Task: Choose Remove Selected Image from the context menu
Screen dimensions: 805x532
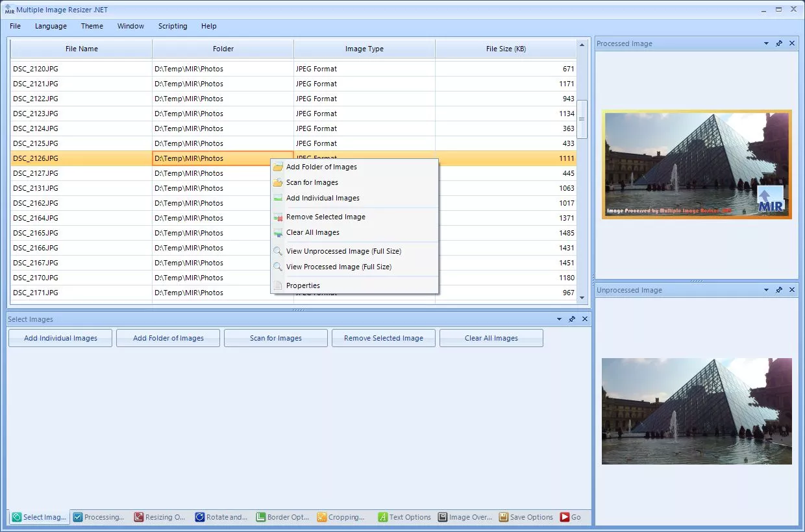Action: (325, 217)
